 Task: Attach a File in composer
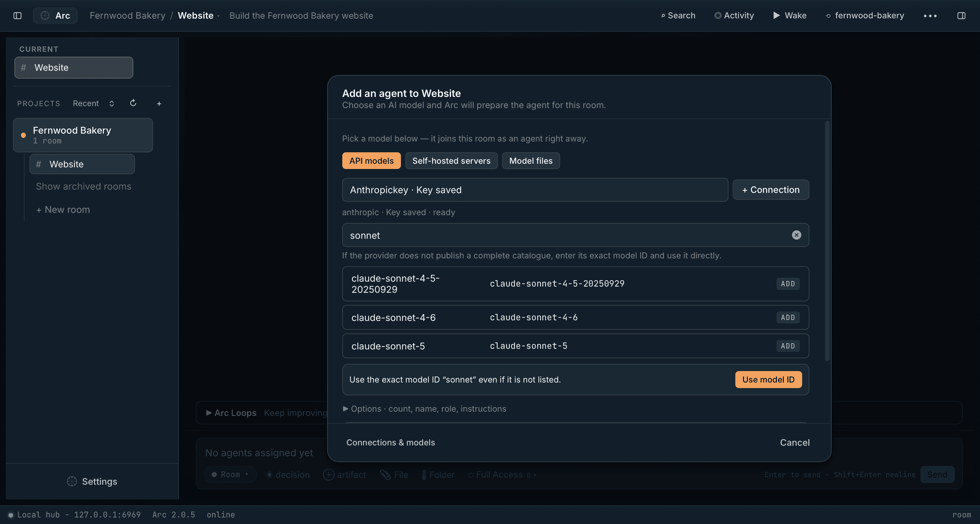(394, 475)
